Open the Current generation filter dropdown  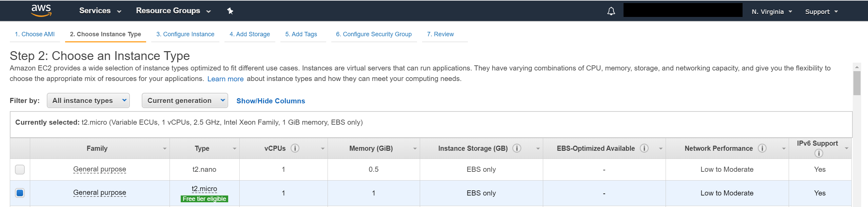185,101
